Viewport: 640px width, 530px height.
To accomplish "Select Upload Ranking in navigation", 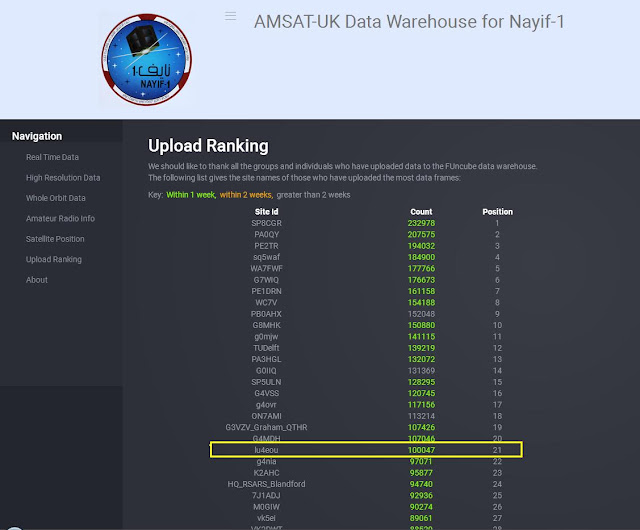I will coord(53,259).
